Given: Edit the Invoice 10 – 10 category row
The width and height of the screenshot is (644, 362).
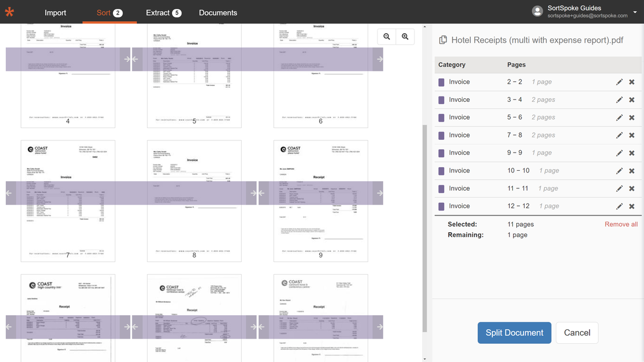Looking at the screenshot, I should click(619, 171).
